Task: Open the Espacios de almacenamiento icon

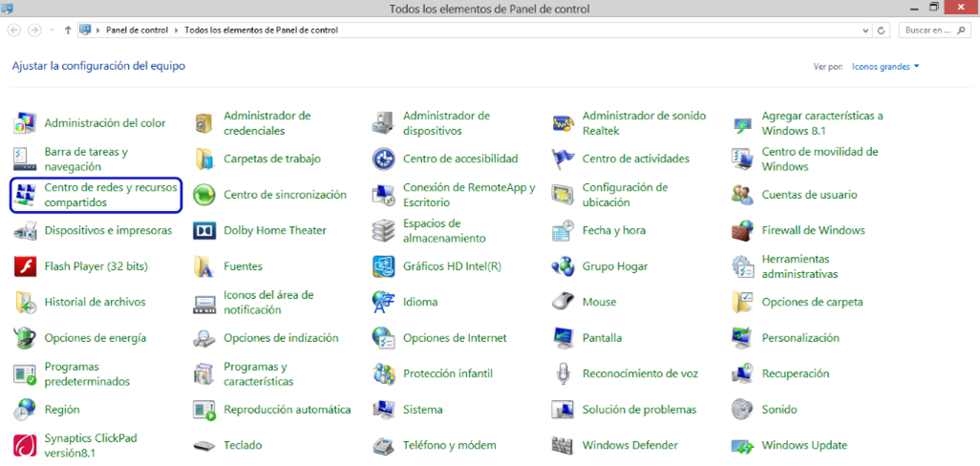Action: [383, 230]
